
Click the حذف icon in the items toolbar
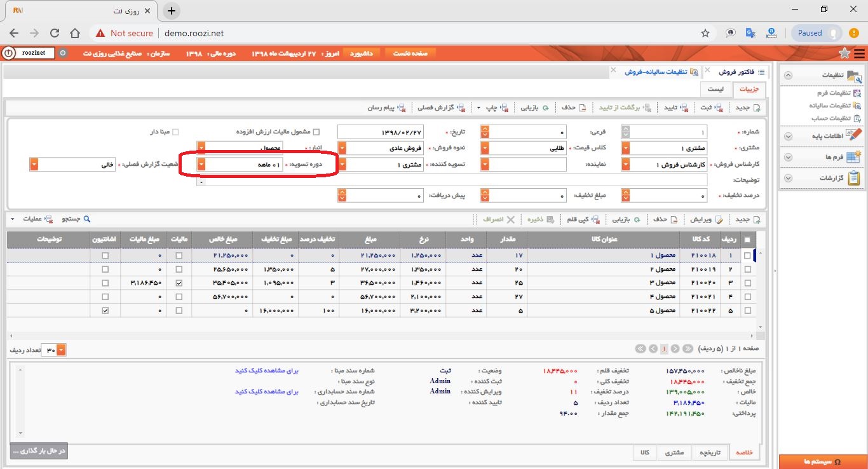[674, 219]
